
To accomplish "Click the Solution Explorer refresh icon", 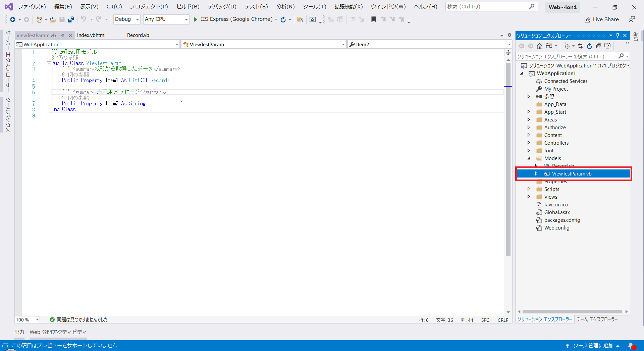I will pos(589,46).
